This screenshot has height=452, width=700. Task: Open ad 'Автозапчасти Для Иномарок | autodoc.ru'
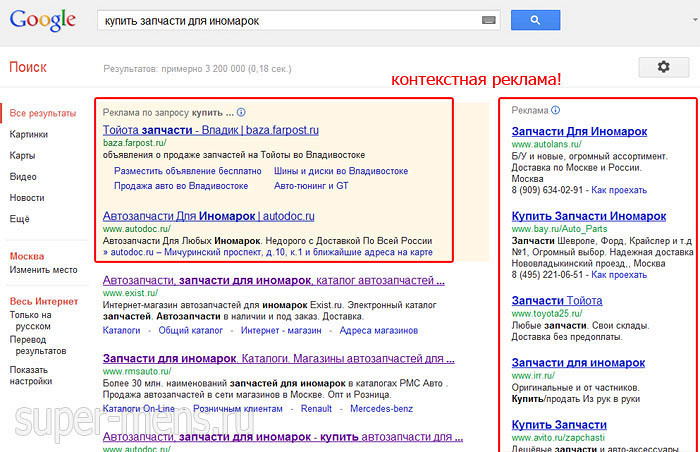pyautogui.click(x=208, y=216)
